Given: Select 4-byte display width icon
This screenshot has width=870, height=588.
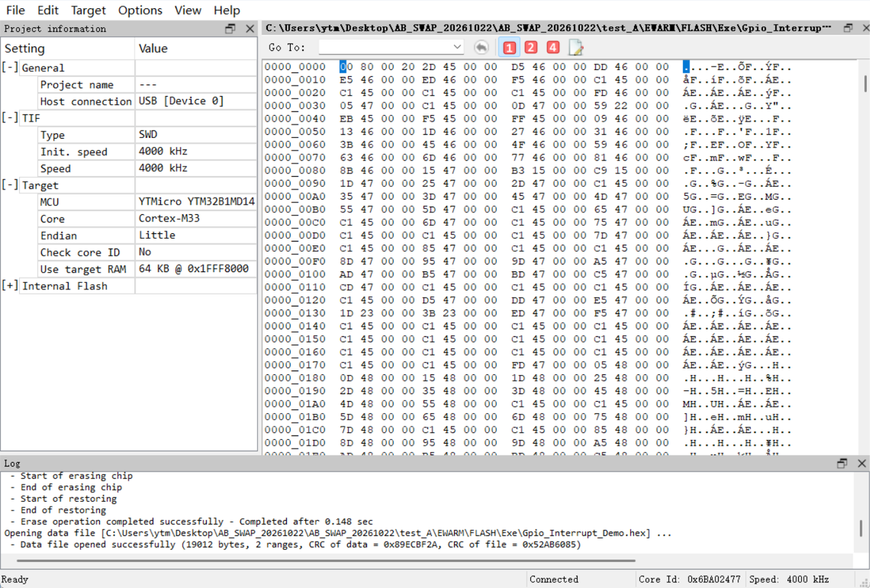Looking at the screenshot, I should point(553,48).
